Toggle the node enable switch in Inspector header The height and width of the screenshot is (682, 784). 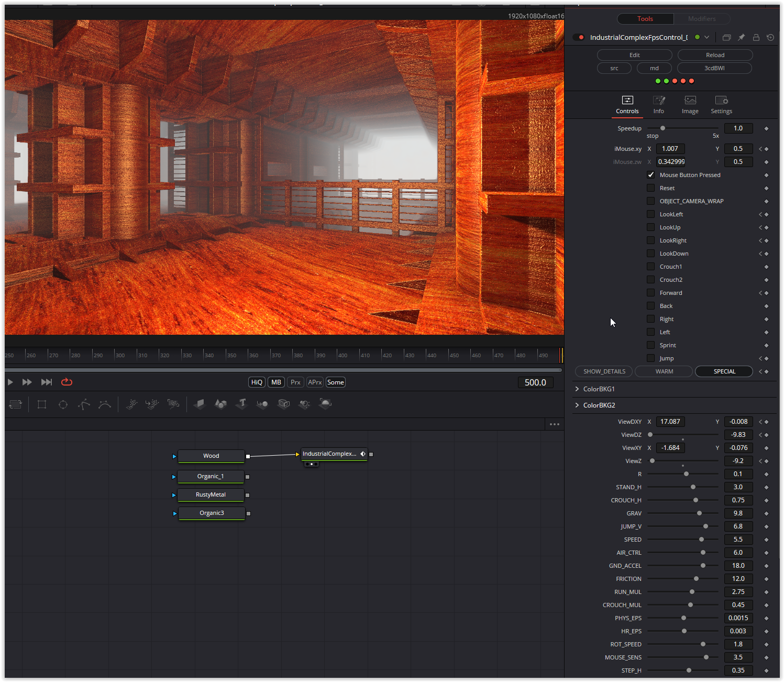[x=579, y=37]
